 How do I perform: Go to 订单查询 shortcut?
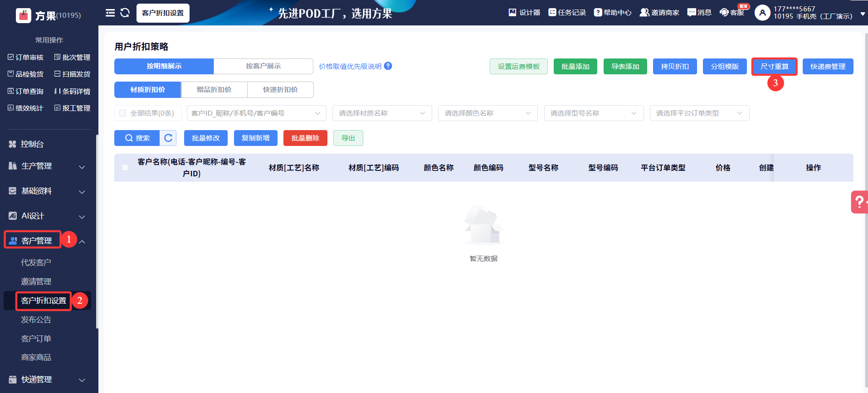26,91
